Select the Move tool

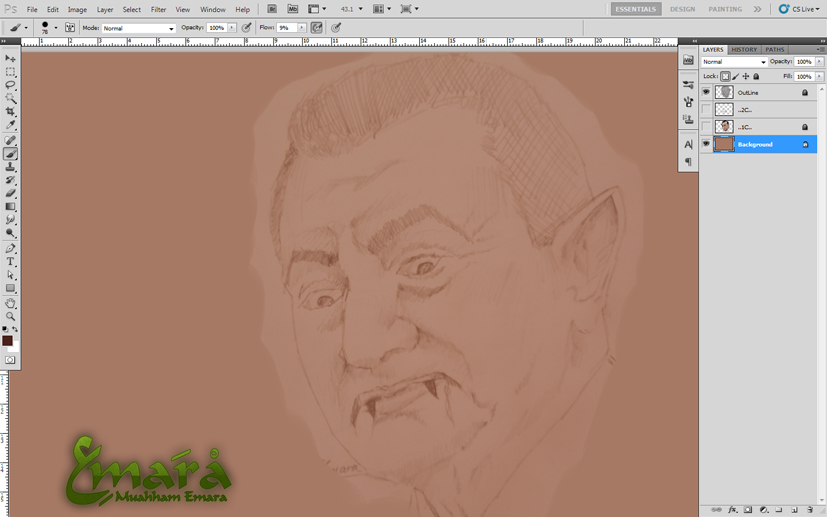[10, 58]
